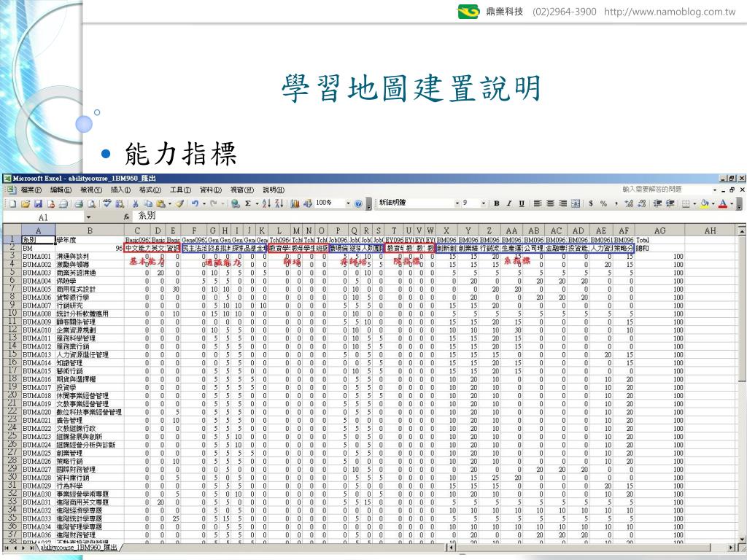This screenshot has width=747, height=560.
Task: Click the Decrease Indent icon
Action: [x=657, y=203]
